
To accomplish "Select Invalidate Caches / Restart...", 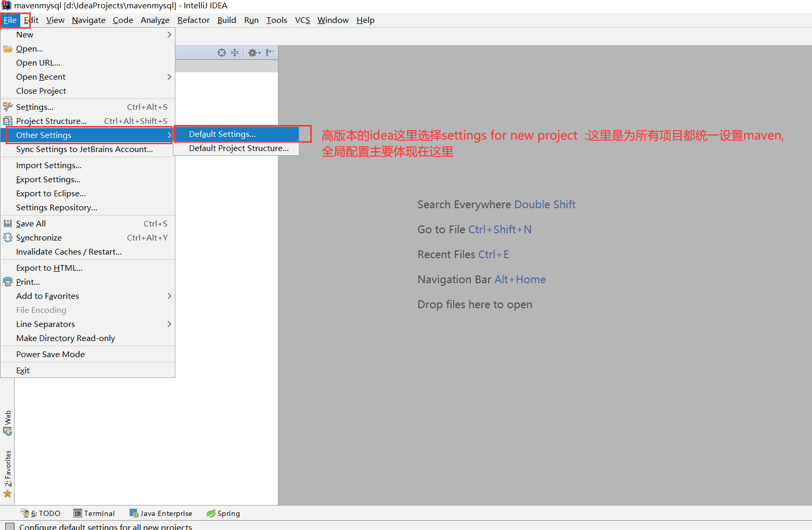I will coord(87,251).
